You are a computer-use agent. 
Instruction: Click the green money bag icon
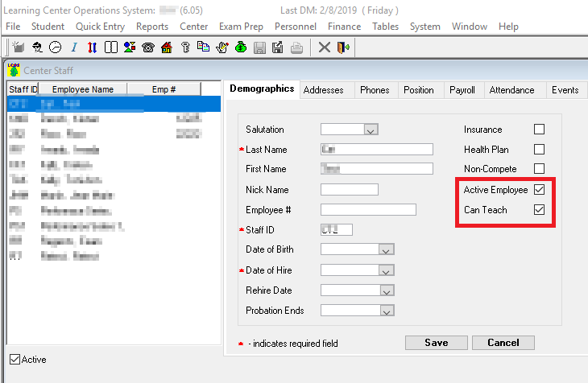point(241,47)
